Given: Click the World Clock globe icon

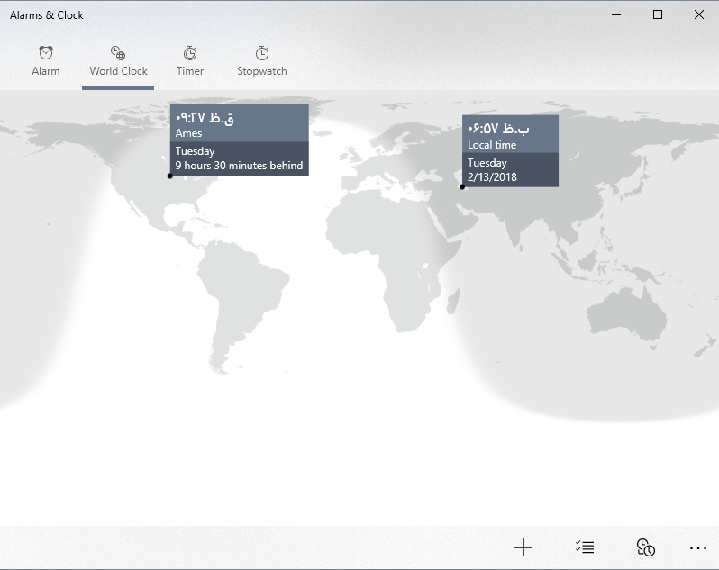Looking at the screenshot, I should click(118, 53).
